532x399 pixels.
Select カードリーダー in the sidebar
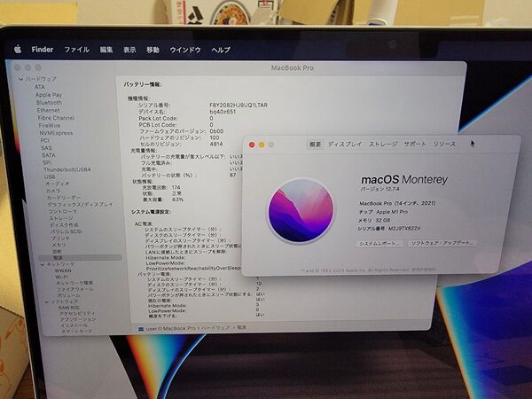point(64,198)
